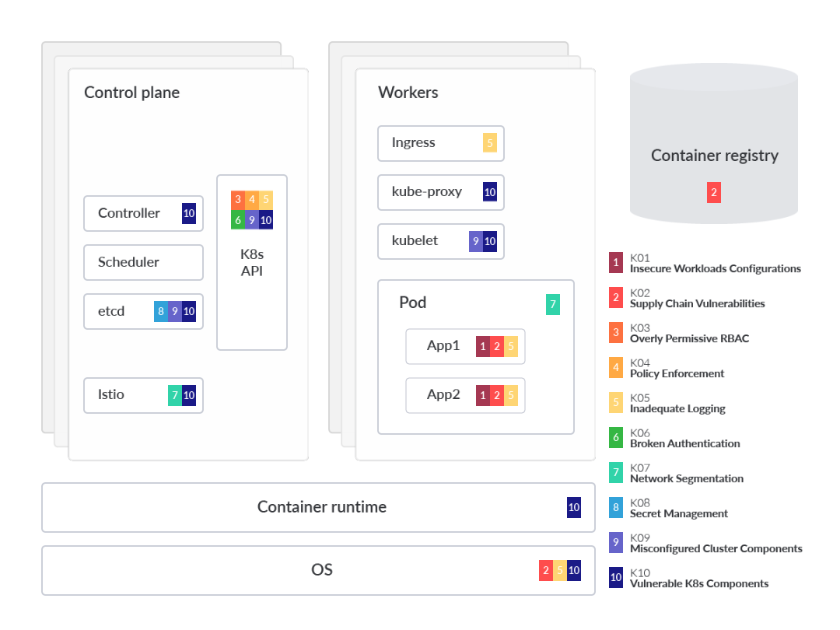Image resolution: width=840 pixels, height=630 pixels.
Task: Click the K06 Broken Authentication swatch
Action: point(616,438)
